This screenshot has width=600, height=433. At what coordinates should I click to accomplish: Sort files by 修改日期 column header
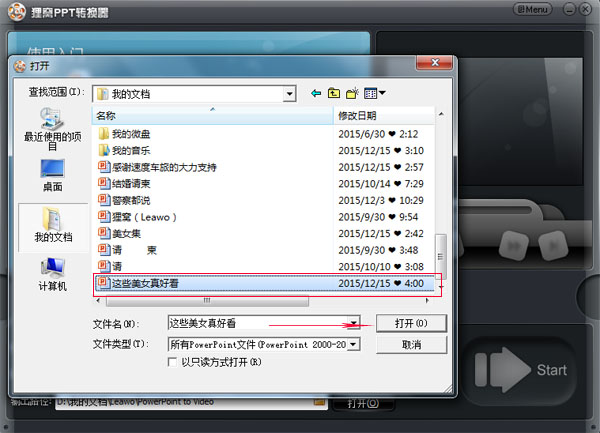click(x=385, y=116)
